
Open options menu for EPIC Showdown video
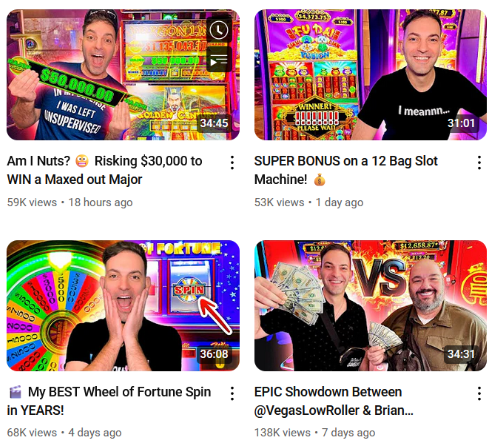pos(479,394)
